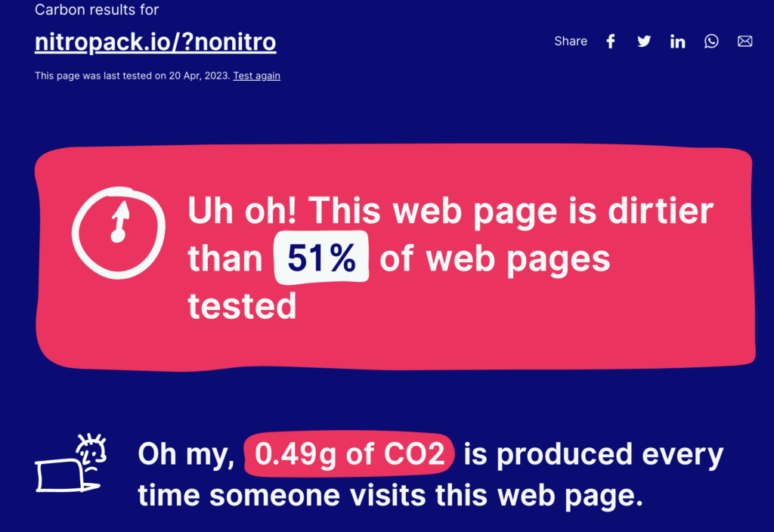Share the result on LinkedIn
Viewport: 774px width, 532px height.
point(677,42)
